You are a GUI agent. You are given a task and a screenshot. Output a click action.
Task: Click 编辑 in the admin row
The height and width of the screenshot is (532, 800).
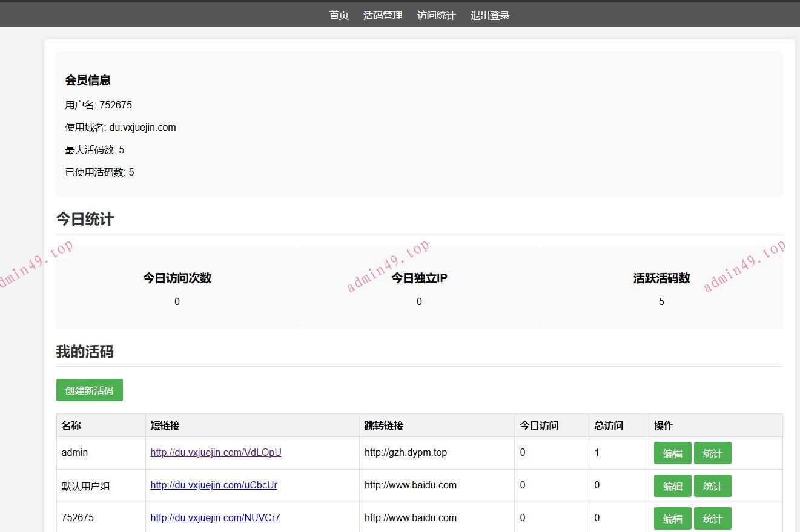point(672,453)
